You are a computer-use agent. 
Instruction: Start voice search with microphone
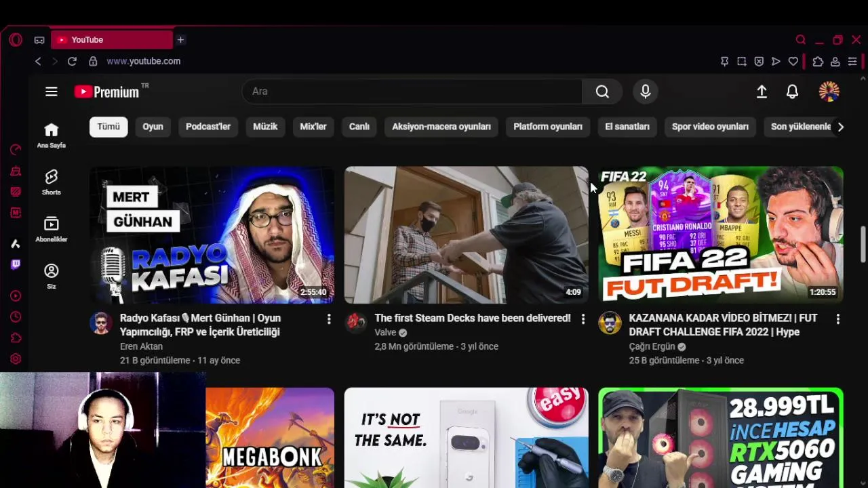(x=646, y=91)
